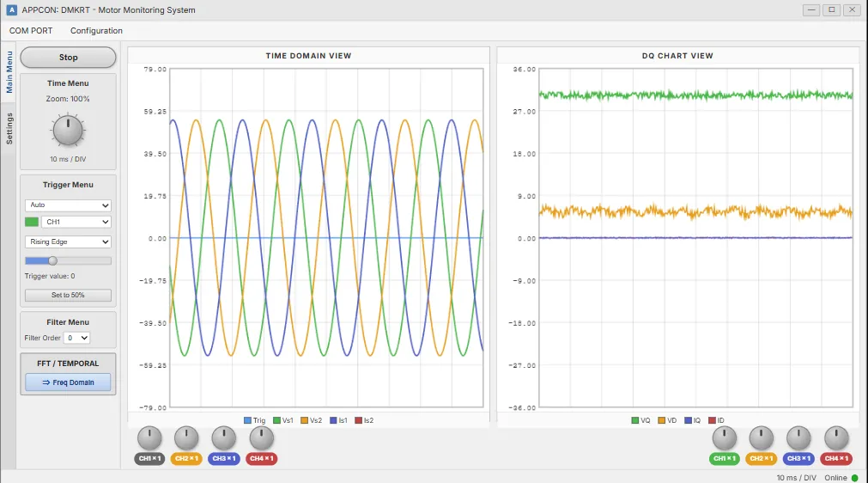Screen dimensions: 868x483
Task: Click the Zoom: 100% label
Action: tap(68, 99)
